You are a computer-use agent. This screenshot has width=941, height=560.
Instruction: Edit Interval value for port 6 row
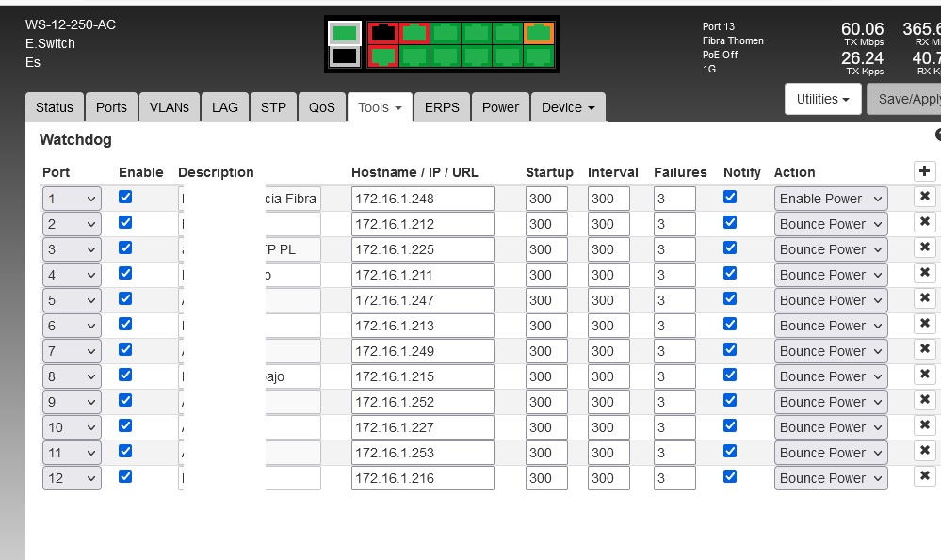pos(608,326)
